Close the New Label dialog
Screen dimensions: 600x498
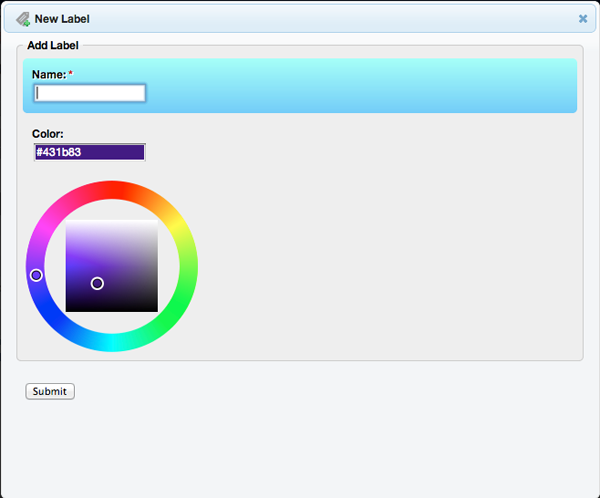coord(583,18)
